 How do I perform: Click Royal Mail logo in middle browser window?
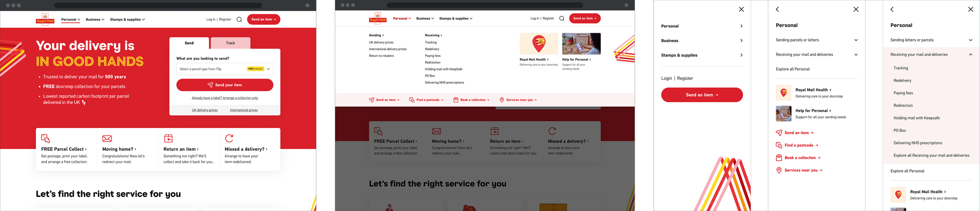tap(378, 18)
